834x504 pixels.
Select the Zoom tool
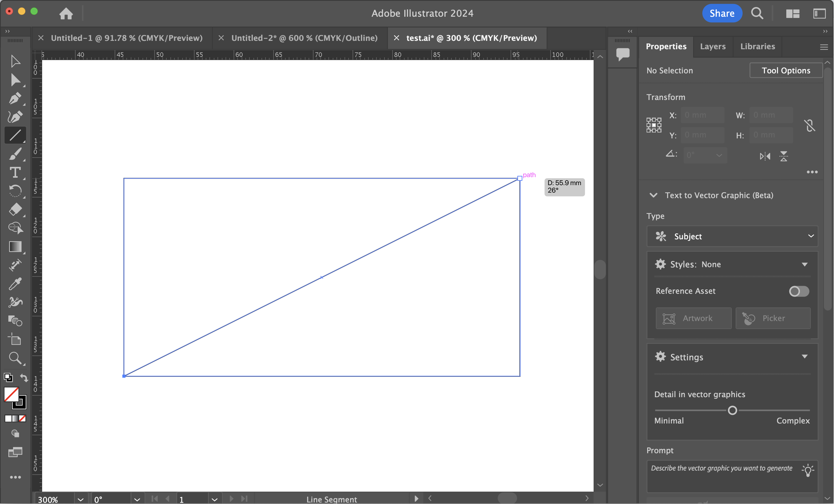coord(15,358)
